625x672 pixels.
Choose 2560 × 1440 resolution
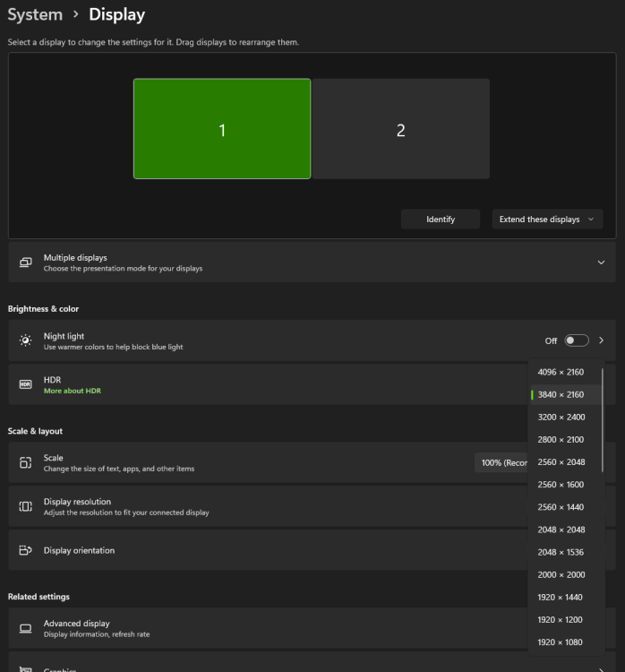[564, 507]
